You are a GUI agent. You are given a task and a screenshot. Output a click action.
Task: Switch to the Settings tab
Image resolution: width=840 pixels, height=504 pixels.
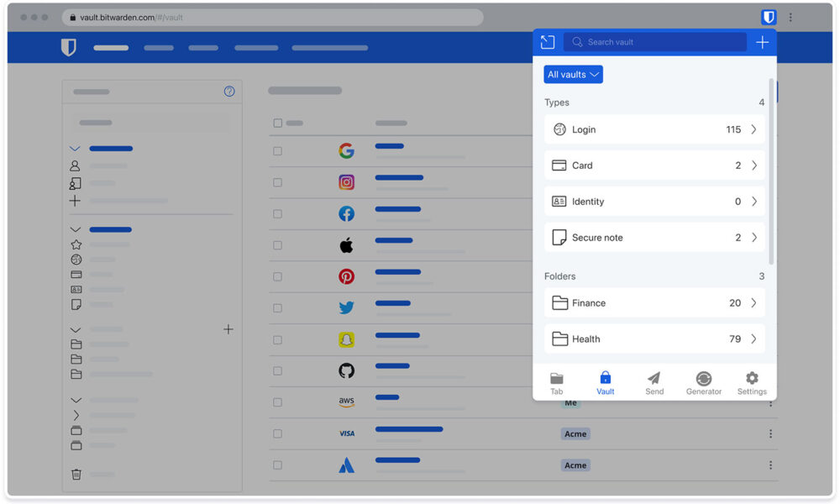coord(752,383)
